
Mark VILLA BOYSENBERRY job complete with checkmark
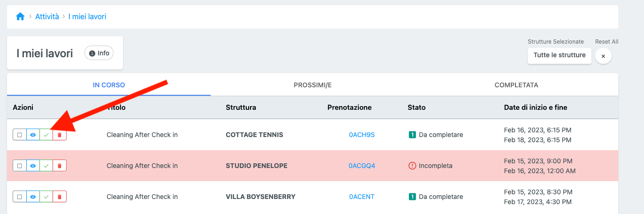pyautogui.click(x=46, y=197)
